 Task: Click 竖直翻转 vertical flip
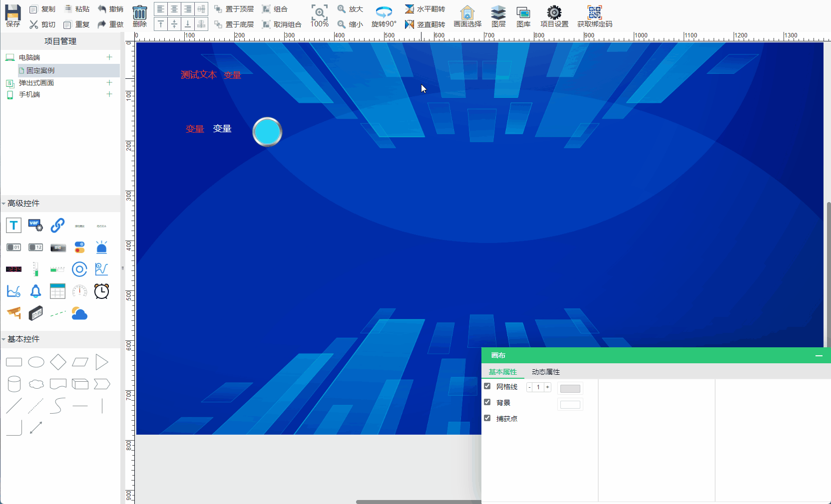[425, 24]
